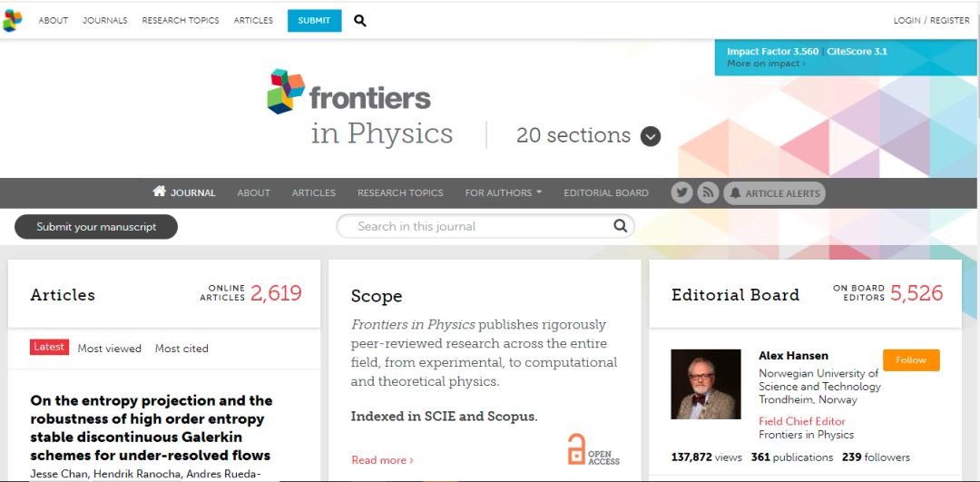Open the For Authors dropdown menu
Screen dimensions: 980x482
click(x=503, y=192)
